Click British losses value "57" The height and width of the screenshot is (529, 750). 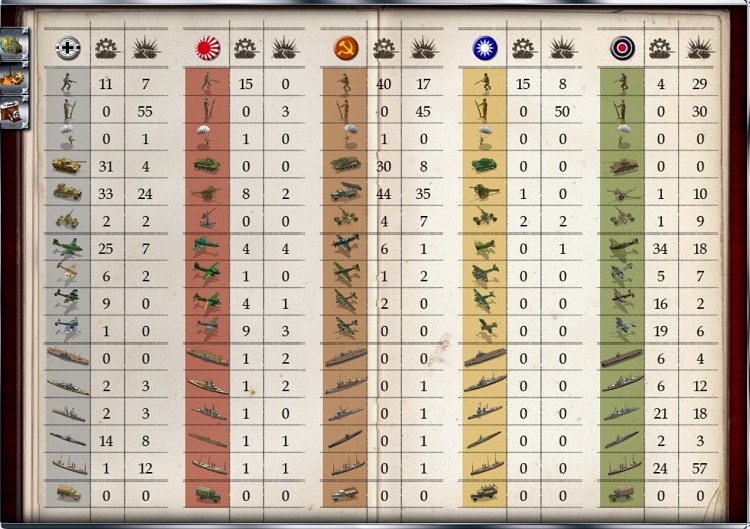(700, 468)
